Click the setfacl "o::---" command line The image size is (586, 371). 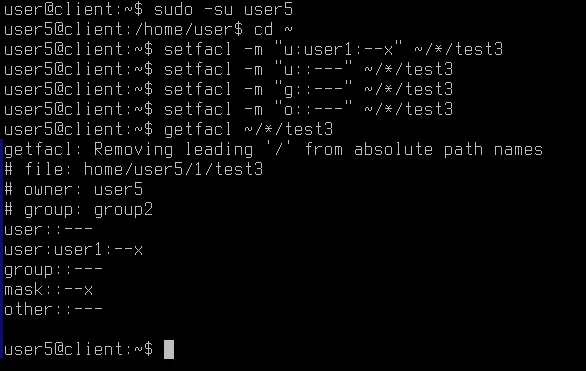point(308,109)
